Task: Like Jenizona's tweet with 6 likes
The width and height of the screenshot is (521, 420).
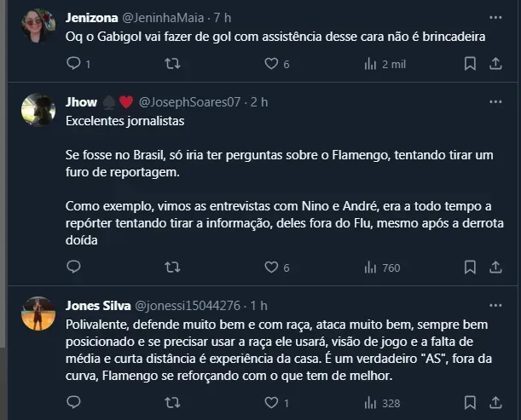Action: click(271, 63)
